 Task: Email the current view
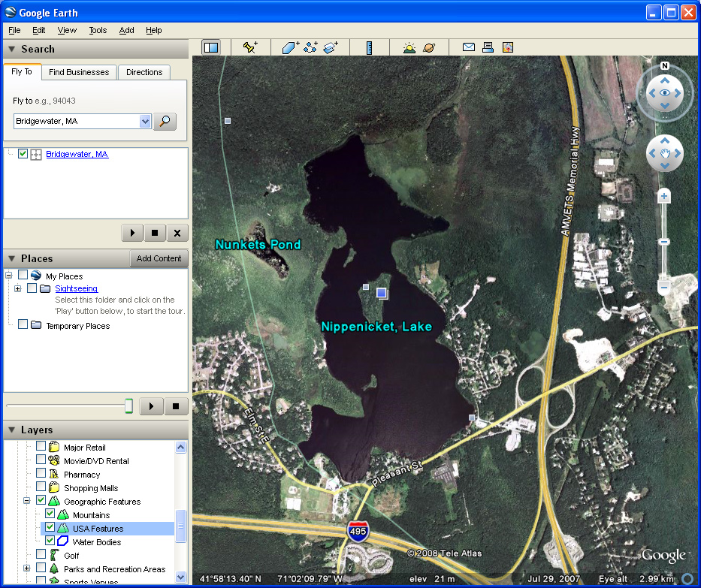point(469,47)
